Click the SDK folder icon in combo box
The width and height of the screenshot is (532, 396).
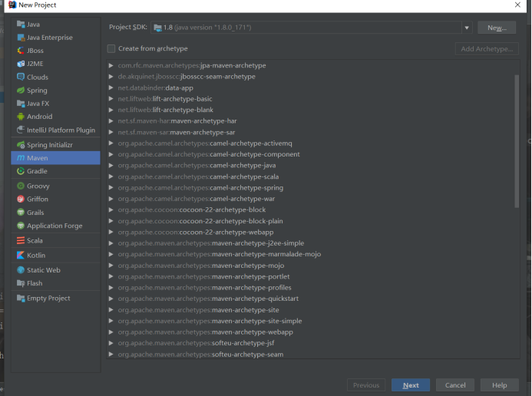point(157,28)
